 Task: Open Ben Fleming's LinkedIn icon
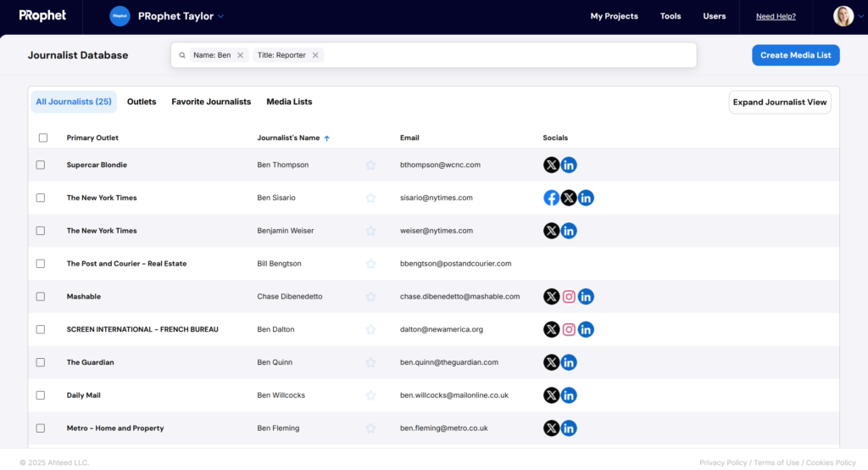click(x=569, y=428)
